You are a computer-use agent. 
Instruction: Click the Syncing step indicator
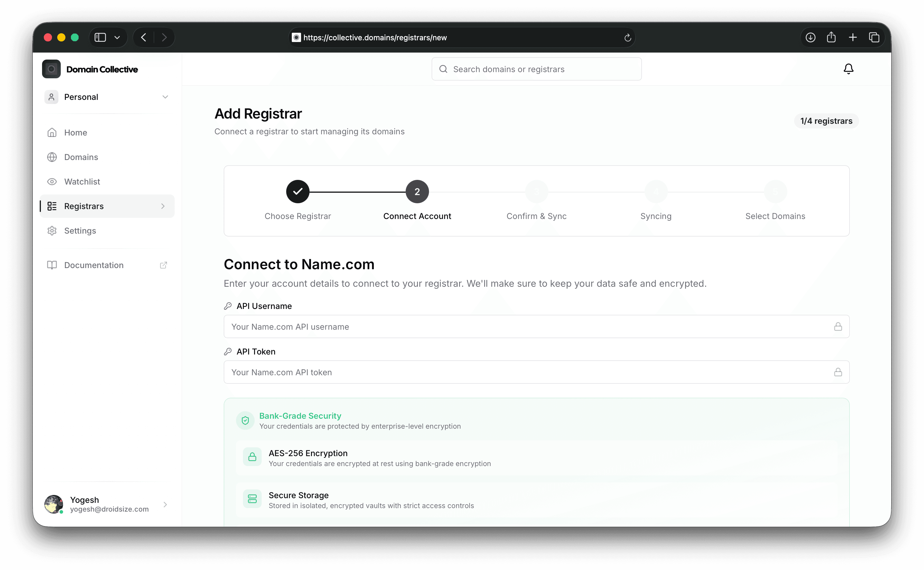[x=656, y=191]
